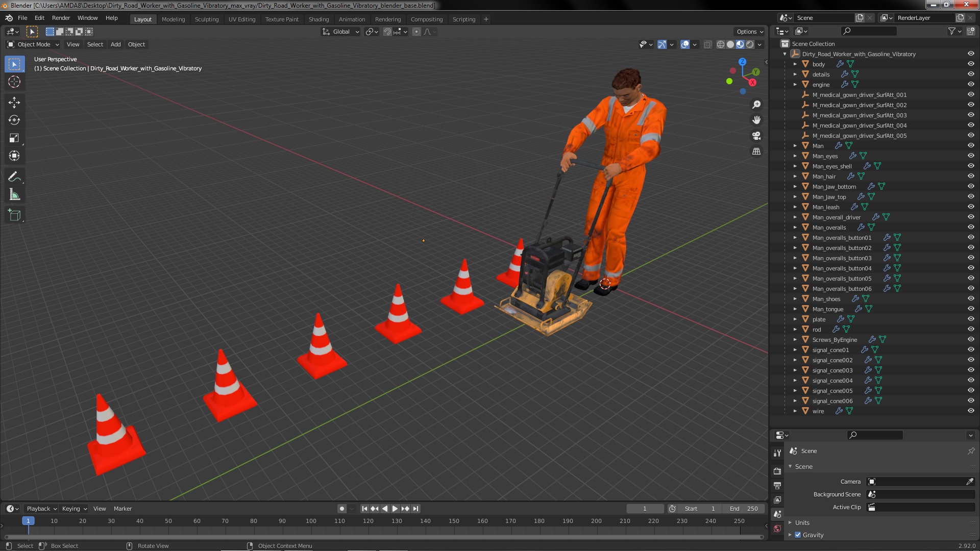The height and width of the screenshot is (551, 980).
Task: Toggle X-ray mode
Action: [x=707, y=44]
